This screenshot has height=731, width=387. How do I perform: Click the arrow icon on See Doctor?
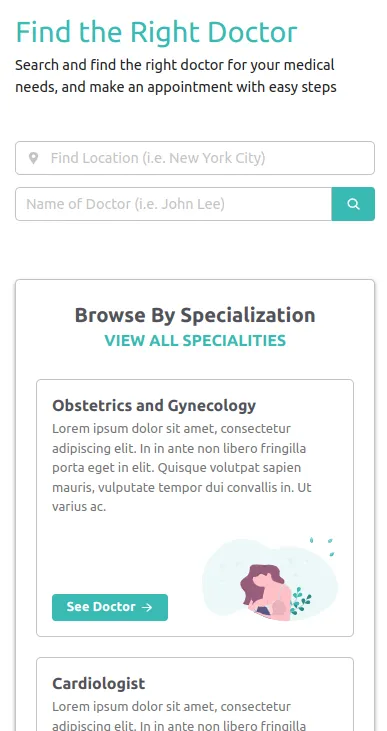point(147,607)
